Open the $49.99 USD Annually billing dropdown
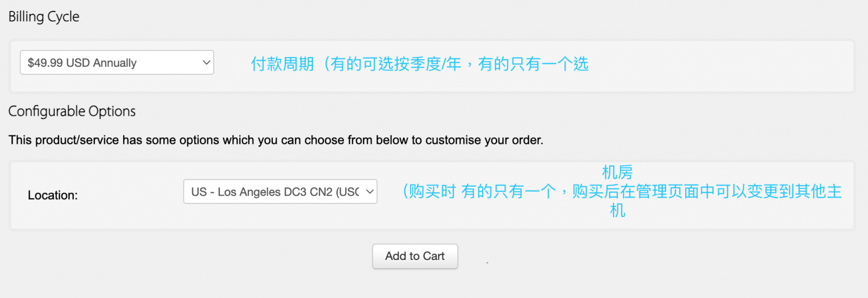The height and width of the screenshot is (298, 868). [117, 63]
